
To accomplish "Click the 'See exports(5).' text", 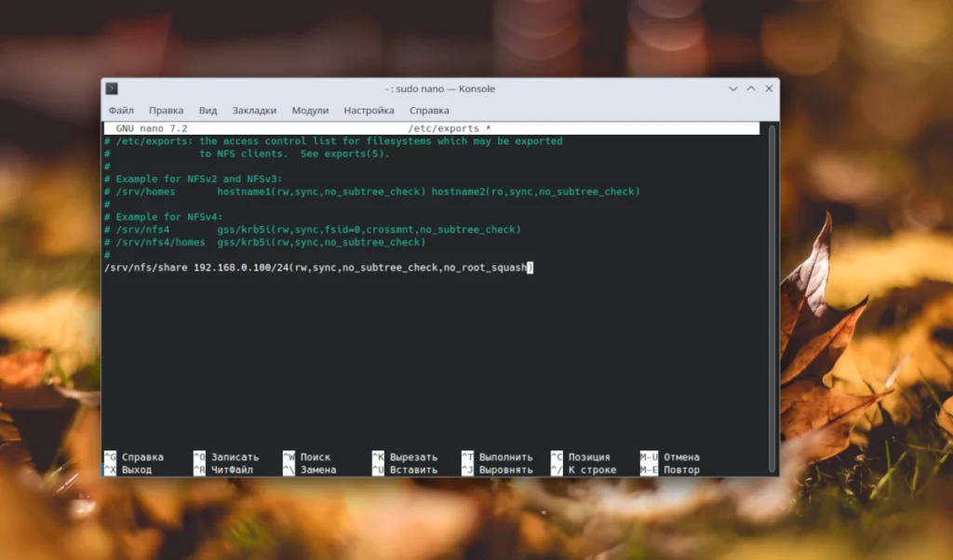I will [x=345, y=153].
